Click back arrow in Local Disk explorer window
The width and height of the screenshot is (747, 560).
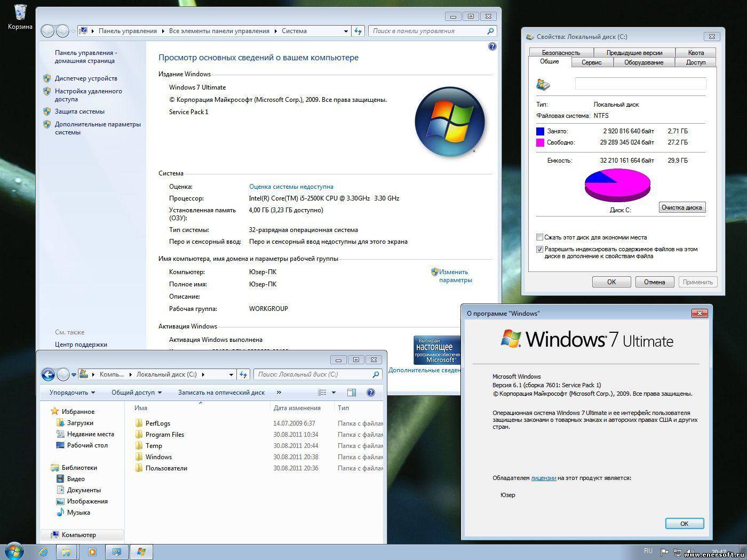tap(48, 374)
